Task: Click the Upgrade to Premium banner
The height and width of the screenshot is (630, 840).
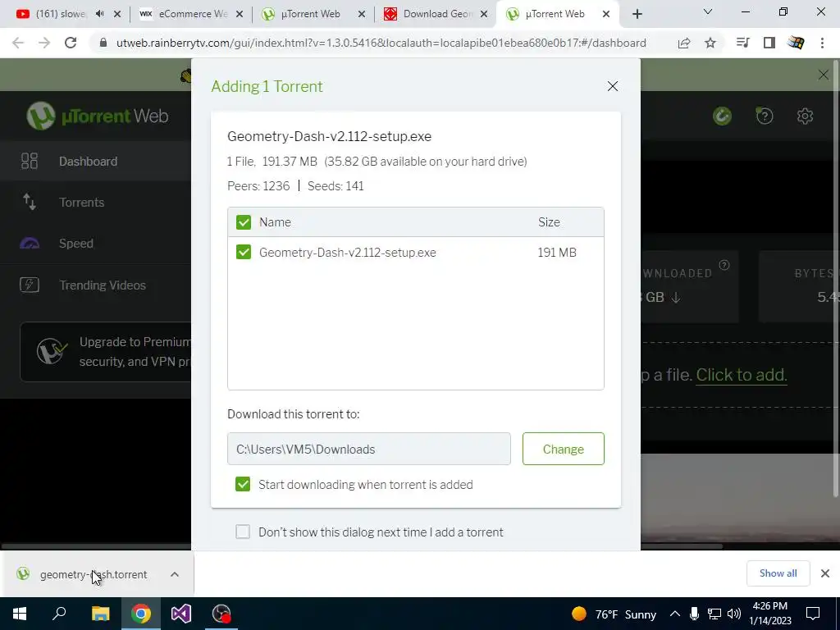Action: (x=106, y=351)
